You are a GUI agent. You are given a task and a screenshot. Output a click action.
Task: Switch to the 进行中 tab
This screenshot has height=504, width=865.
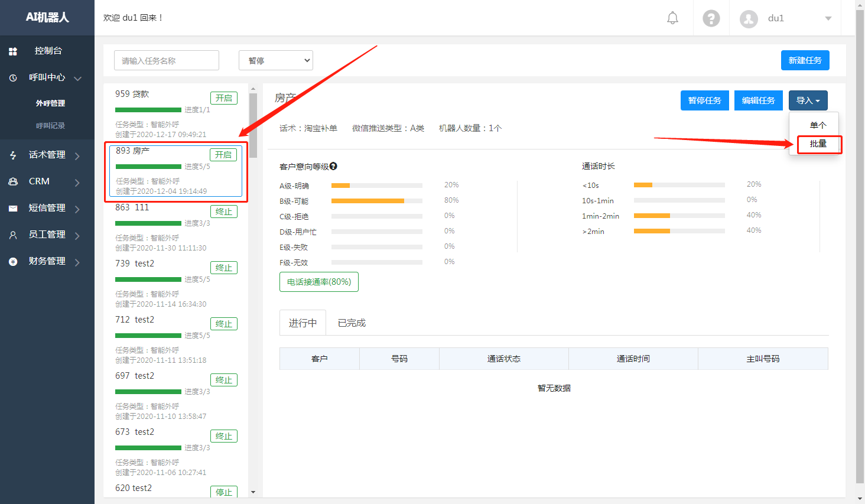[303, 323]
